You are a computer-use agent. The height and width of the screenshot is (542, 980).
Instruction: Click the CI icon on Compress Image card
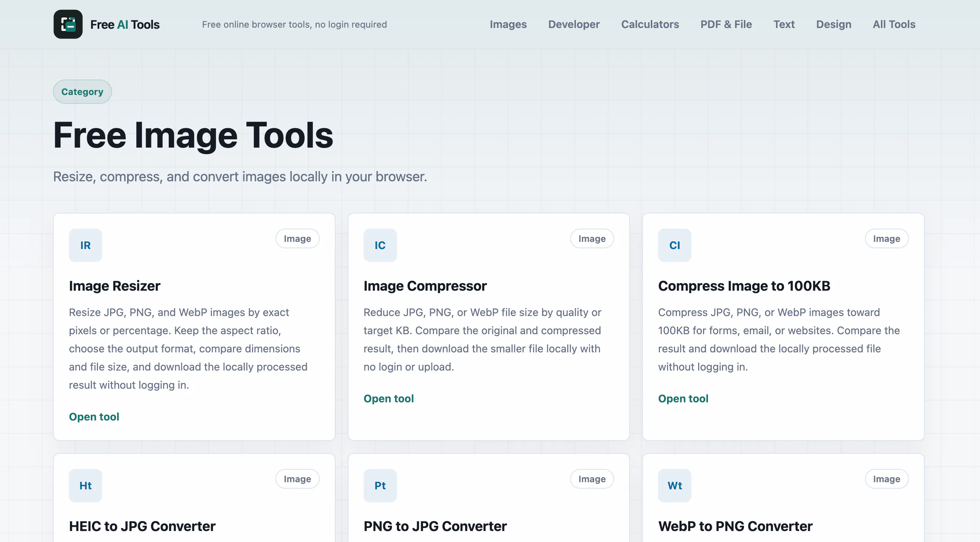coord(675,245)
